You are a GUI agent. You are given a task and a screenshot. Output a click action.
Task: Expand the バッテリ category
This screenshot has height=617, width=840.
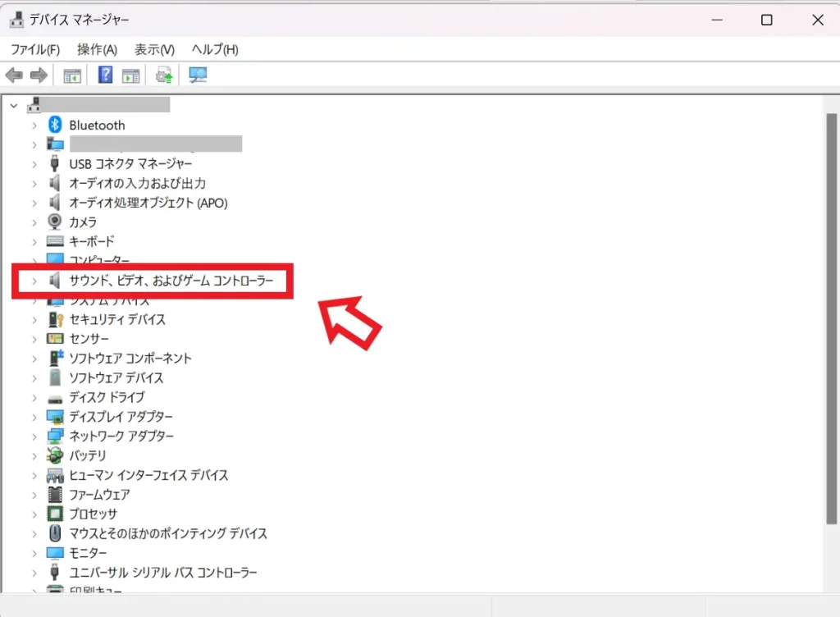(34, 456)
